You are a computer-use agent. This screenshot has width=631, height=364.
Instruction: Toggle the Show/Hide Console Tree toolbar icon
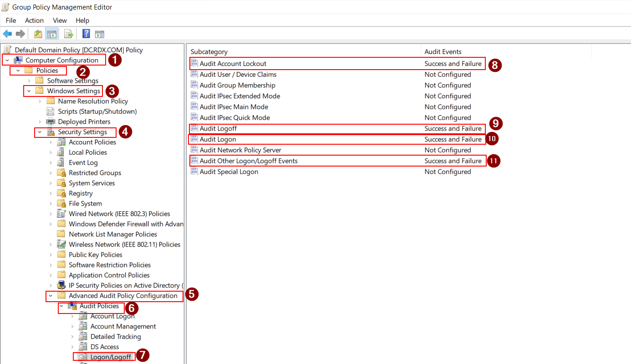(51, 33)
